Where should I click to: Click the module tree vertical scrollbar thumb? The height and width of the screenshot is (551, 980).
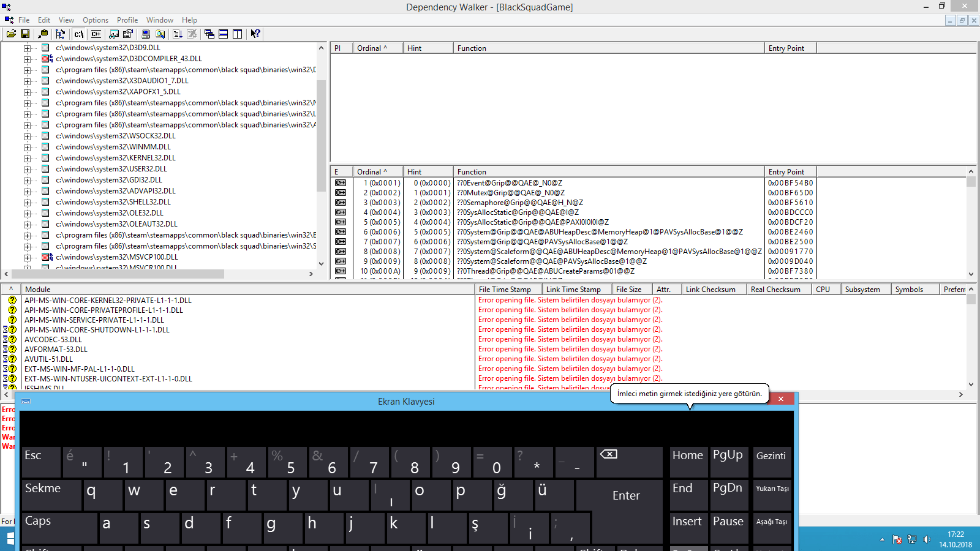coord(321,135)
